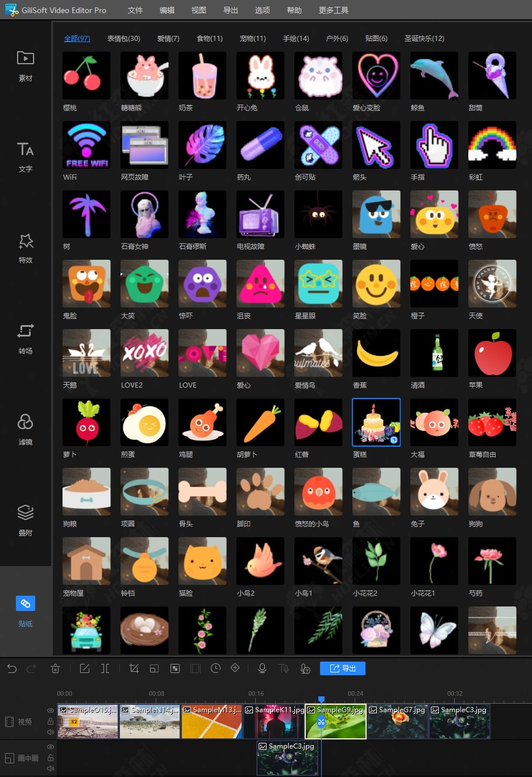Click the diamond keyframe icon

pos(235,668)
